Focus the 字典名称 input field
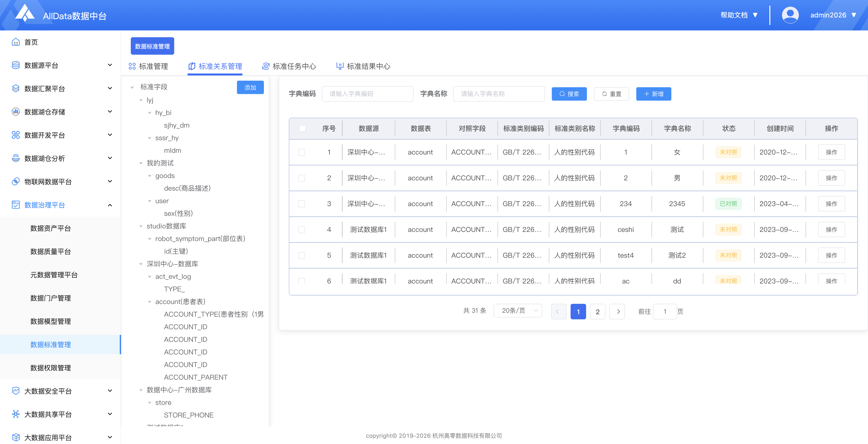Image resolution: width=868 pixels, height=444 pixels. pos(499,94)
